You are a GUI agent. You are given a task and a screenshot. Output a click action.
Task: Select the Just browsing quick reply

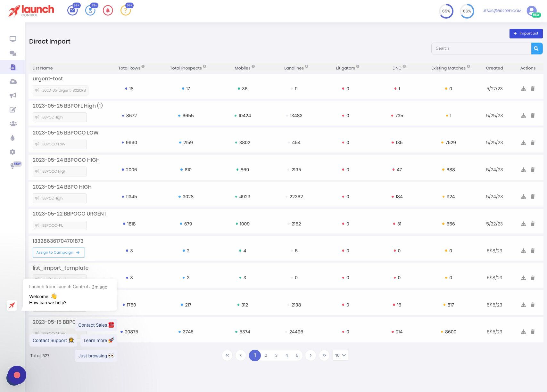tap(96, 356)
